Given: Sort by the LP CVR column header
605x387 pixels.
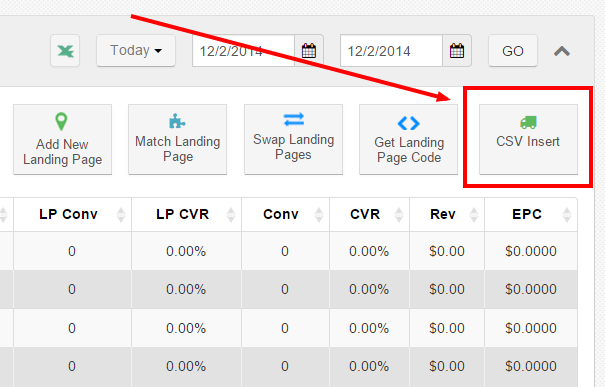Looking at the screenshot, I should 186,215.
